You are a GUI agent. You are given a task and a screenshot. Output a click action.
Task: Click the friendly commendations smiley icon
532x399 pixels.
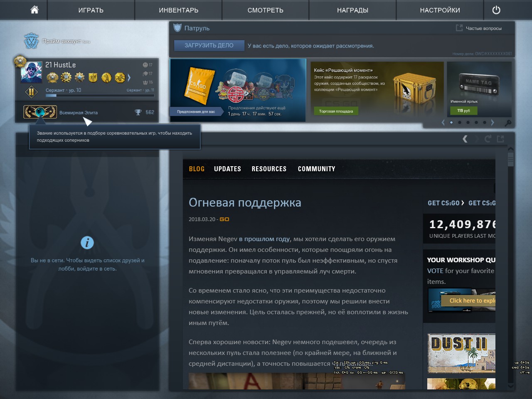145,65
